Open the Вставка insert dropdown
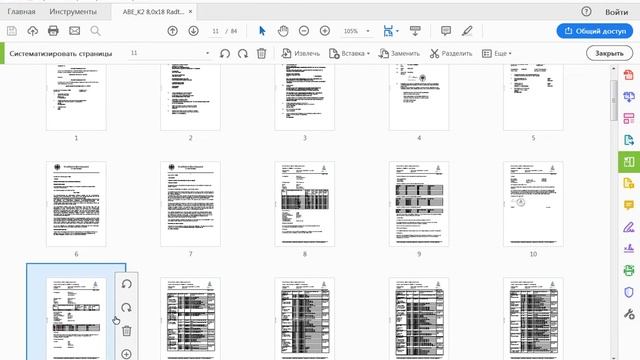The height and width of the screenshot is (360, 640). click(349, 53)
